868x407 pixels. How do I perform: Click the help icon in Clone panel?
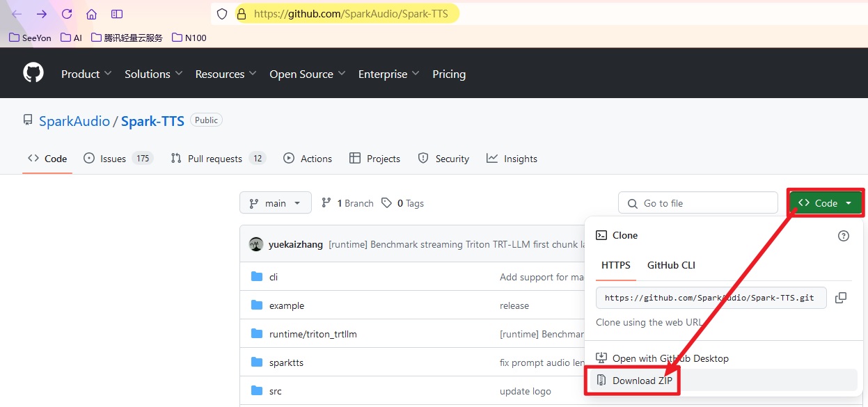tap(844, 236)
